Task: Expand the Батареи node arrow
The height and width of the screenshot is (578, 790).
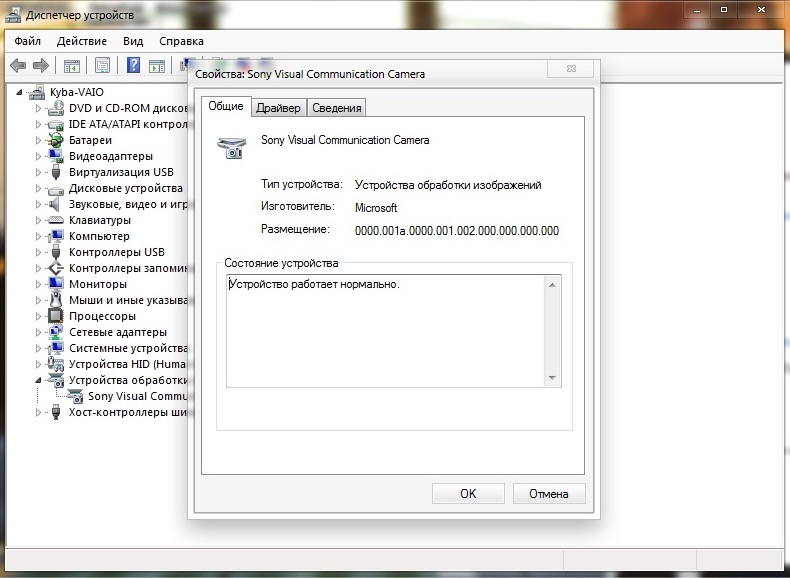Action: pos(38,140)
